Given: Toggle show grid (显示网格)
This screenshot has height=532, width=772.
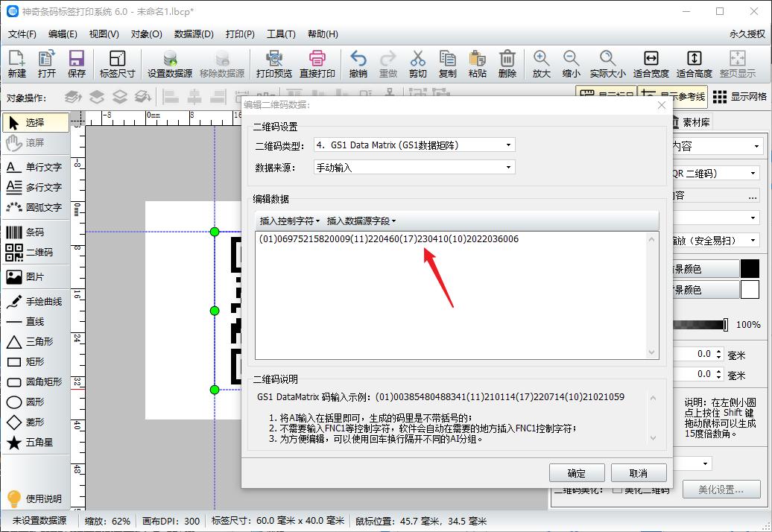Looking at the screenshot, I should (740, 97).
